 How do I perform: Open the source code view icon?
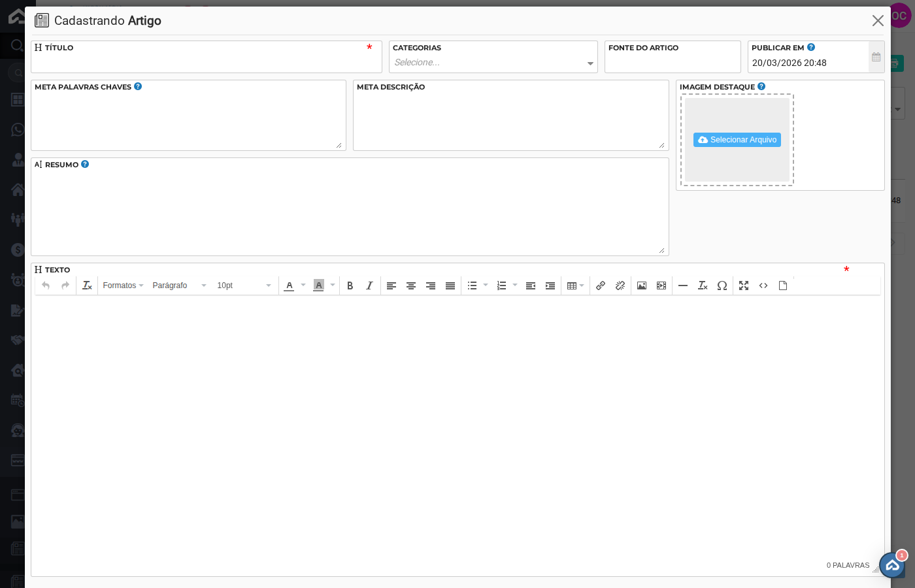click(763, 286)
